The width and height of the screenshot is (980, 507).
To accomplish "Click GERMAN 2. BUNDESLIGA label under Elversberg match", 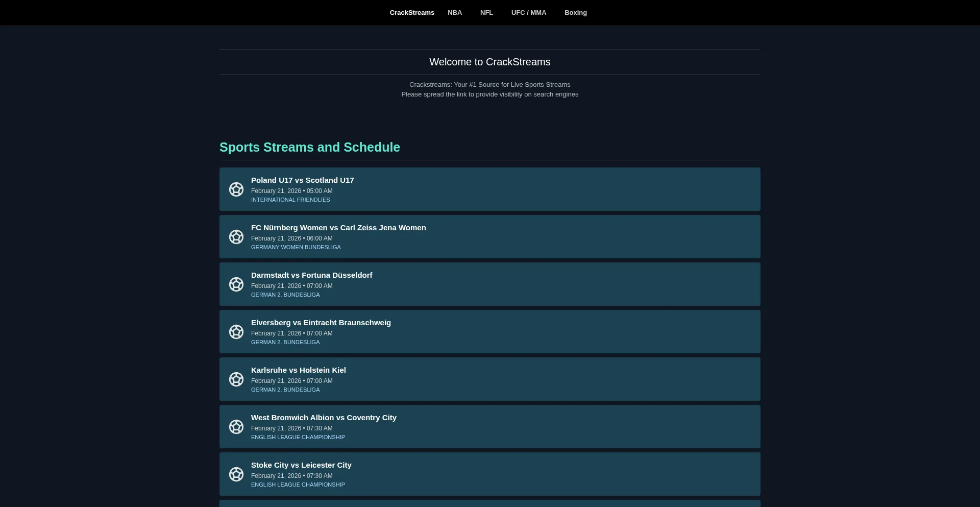I will (x=285, y=342).
